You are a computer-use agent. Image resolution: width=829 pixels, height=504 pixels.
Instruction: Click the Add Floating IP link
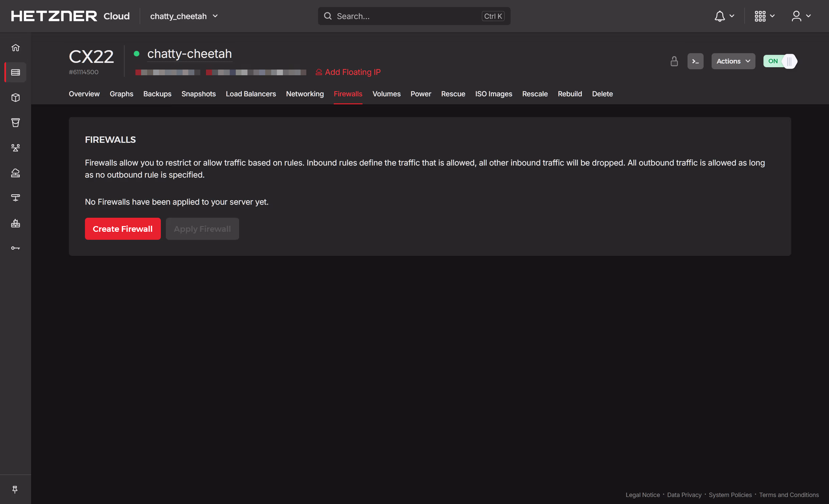point(348,72)
